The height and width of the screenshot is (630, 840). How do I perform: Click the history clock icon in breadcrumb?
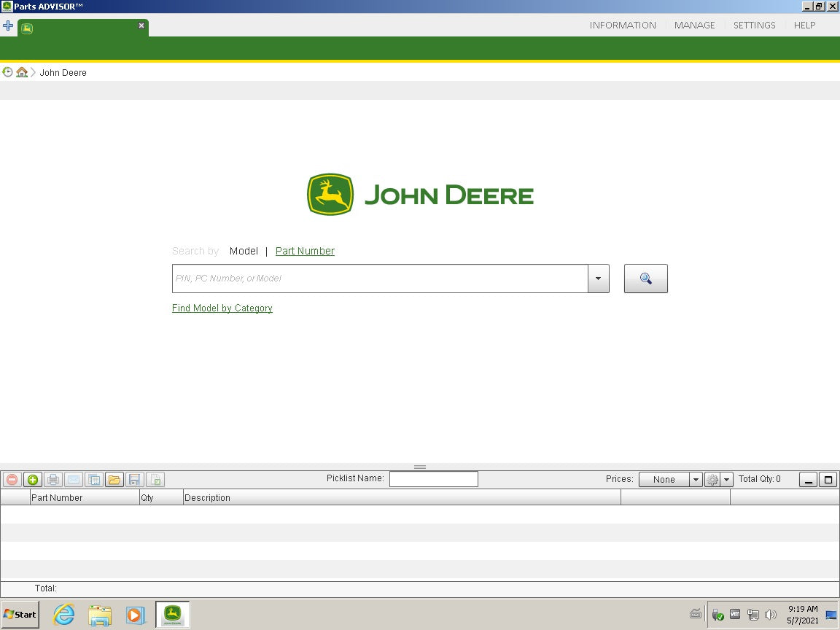coord(8,72)
